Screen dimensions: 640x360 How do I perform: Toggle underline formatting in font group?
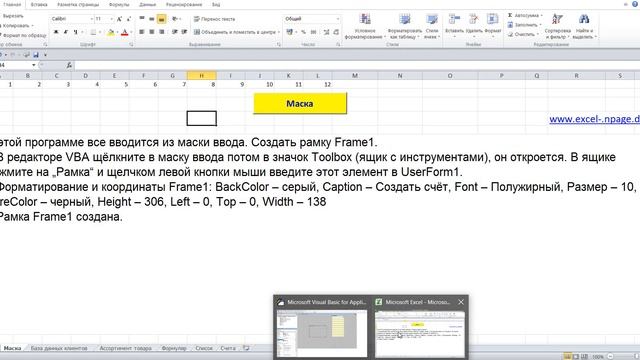(76, 32)
